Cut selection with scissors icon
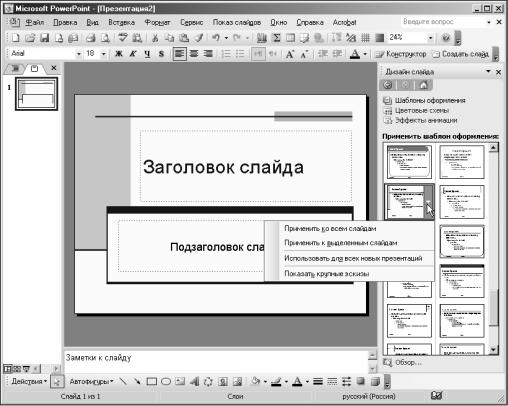Image resolution: width=508 pixels, height=406 pixels. 155,38
